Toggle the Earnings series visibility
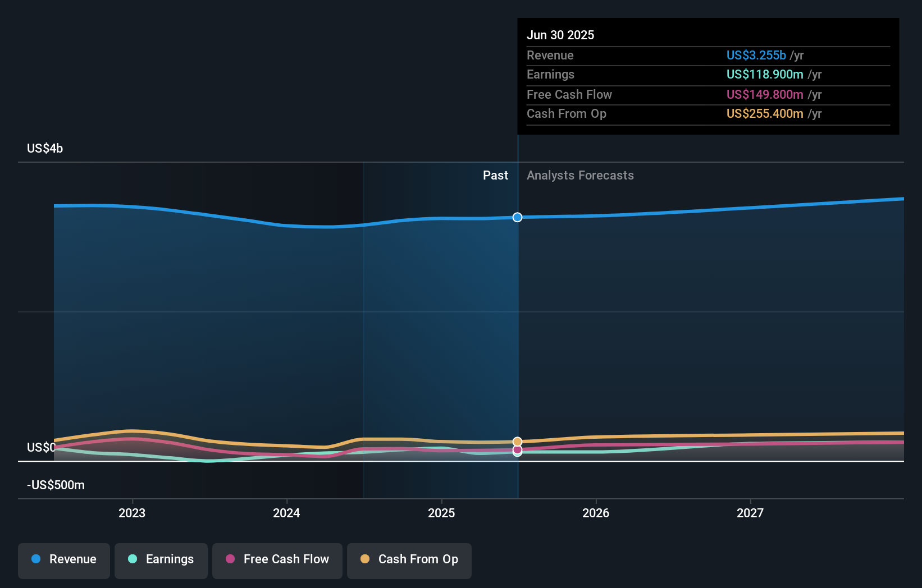This screenshot has height=588, width=922. 161,560
